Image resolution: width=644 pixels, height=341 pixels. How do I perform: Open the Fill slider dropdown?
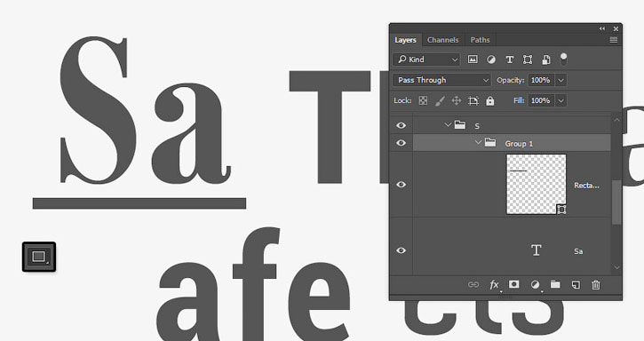pos(561,100)
